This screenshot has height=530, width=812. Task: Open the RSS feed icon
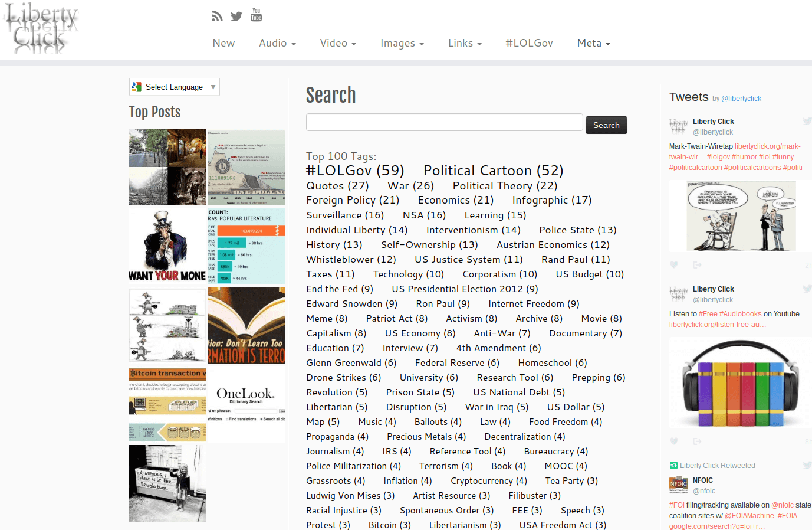point(217,17)
